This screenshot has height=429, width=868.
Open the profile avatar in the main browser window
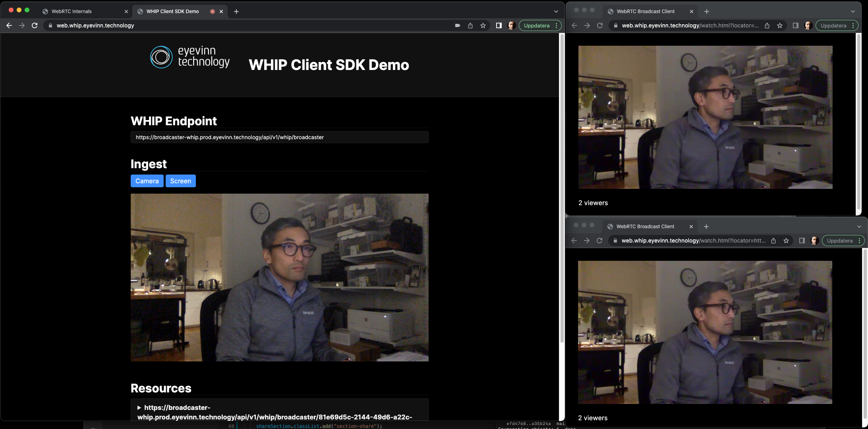(512, 25)
